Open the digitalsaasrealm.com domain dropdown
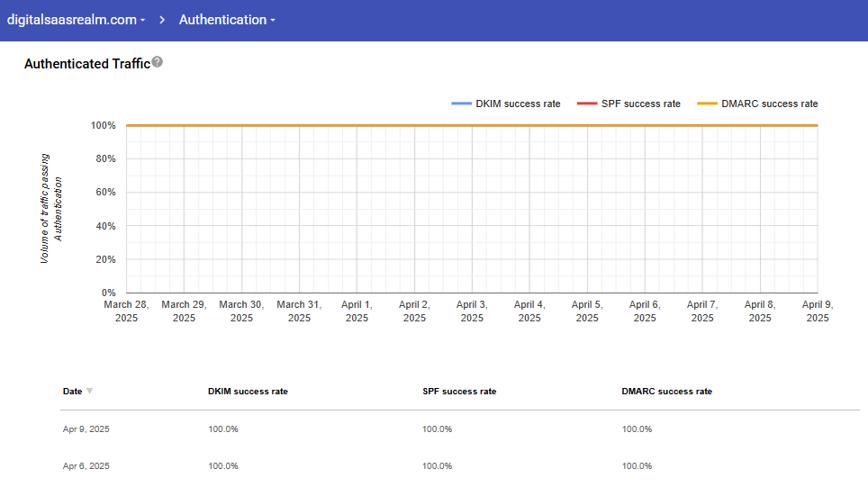The image size is (868, 487). coord(77,20)
